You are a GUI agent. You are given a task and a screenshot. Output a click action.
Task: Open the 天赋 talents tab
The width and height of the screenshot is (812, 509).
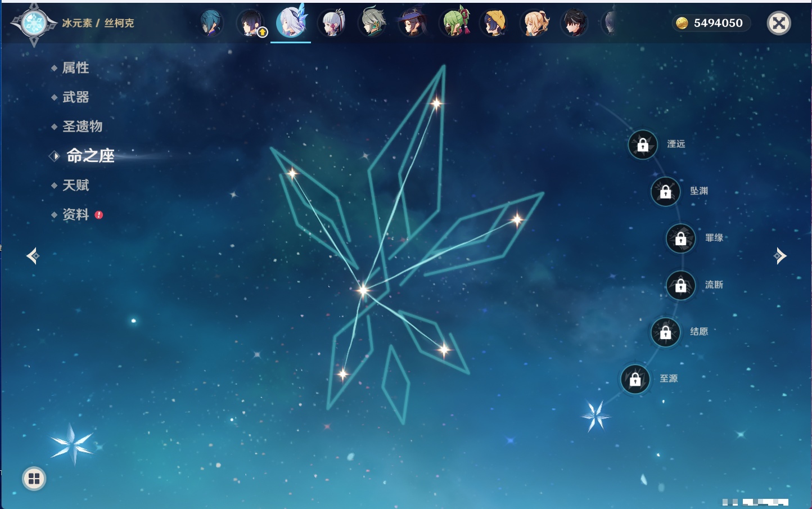(x=75, y=186)
